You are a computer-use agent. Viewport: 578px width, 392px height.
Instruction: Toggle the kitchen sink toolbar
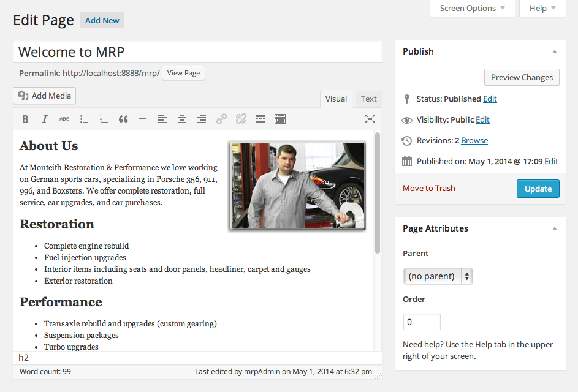point(280,119)
